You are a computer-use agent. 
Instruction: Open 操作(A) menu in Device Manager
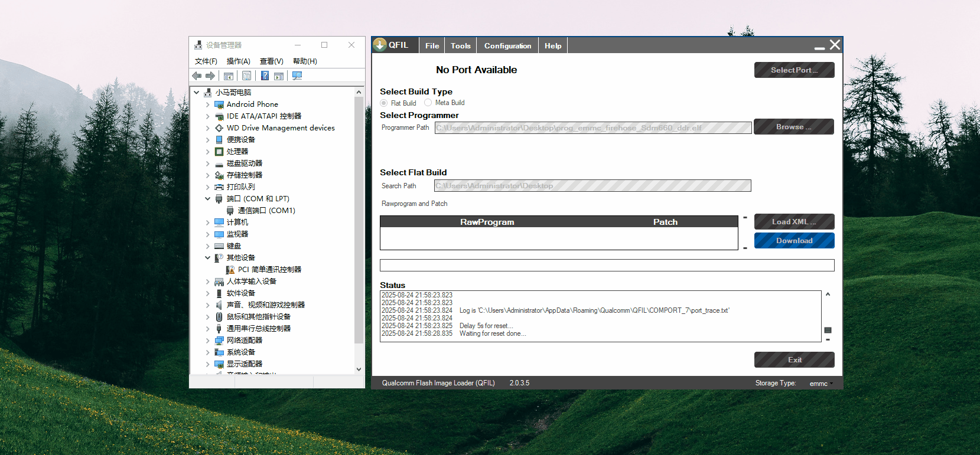click(239, 61)
